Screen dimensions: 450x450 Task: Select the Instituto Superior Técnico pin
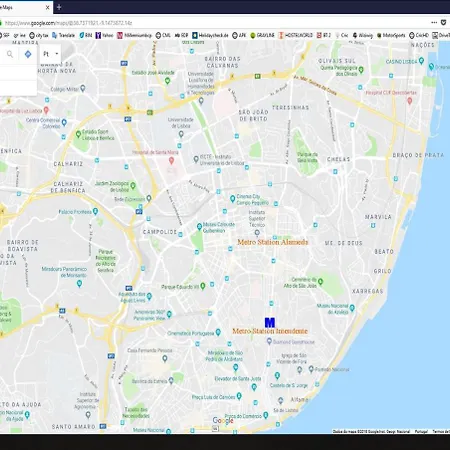pyautogui.click(x=257, y=232)
